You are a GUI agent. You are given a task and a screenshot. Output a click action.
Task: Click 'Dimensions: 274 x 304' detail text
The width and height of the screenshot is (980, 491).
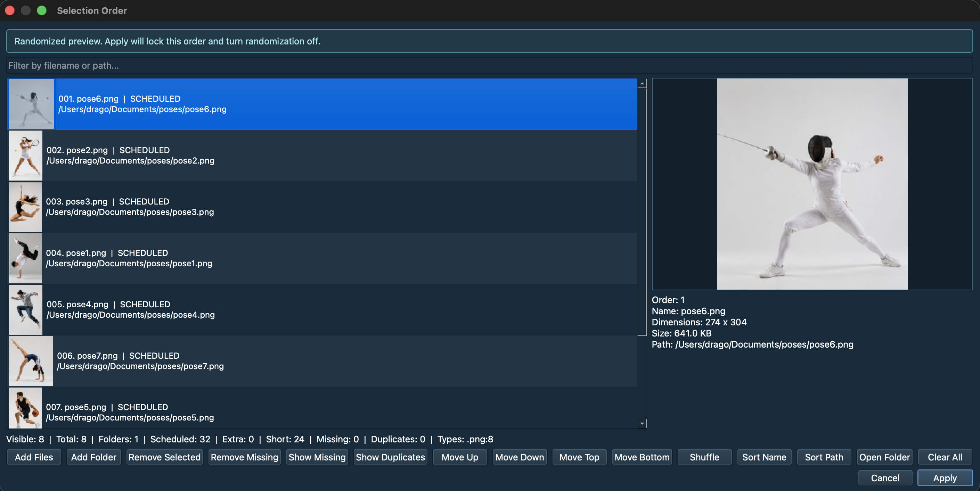pyautogui.click(x=699, y=322)
